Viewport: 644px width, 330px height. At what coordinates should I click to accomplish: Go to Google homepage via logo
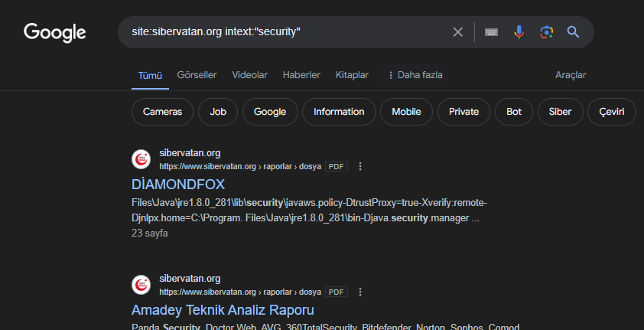(x=55, y=32)
